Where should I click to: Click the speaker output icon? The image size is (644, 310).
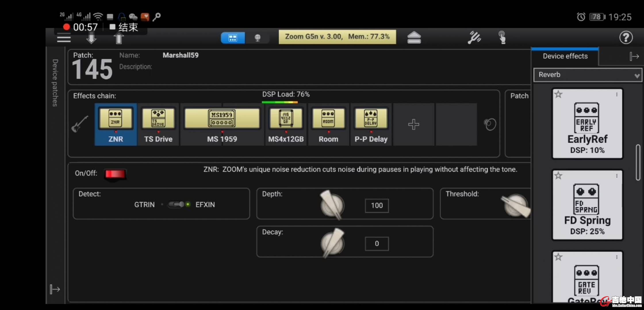pyautogui.click(x=490, y=124)
